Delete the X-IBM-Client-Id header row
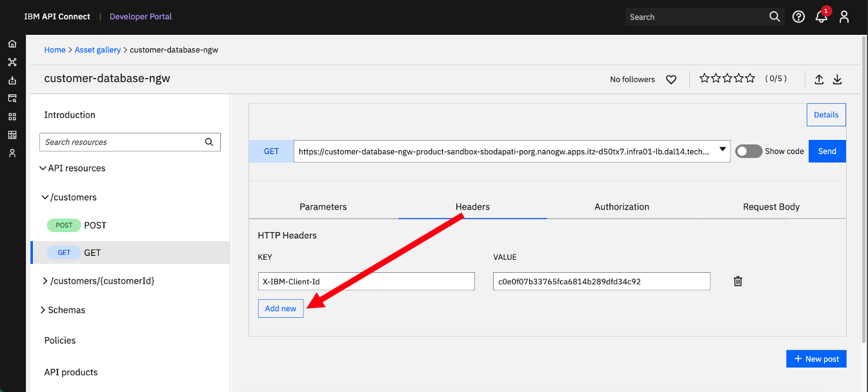The height and width of the screenshot is (392, 868). tap(738, 281)
